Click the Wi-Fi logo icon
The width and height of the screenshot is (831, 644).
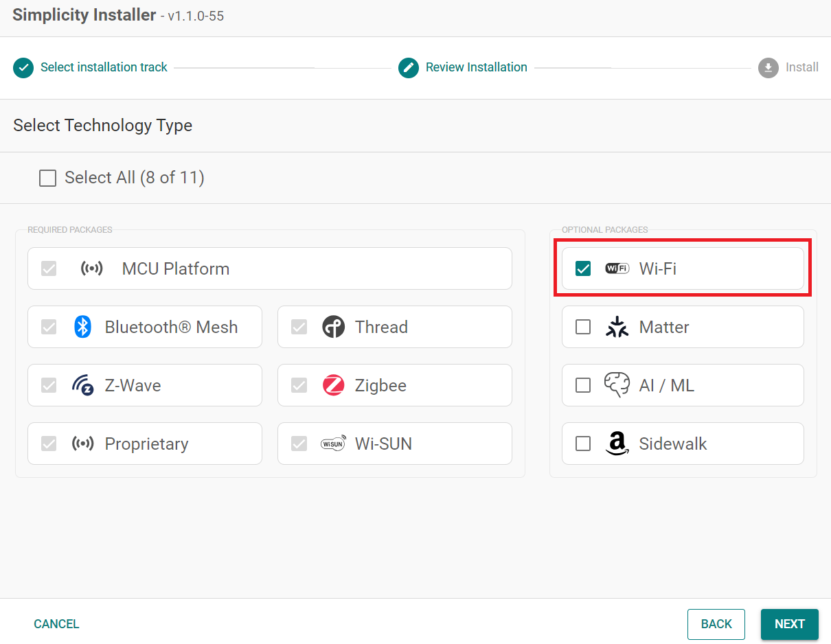pyautogui.click(x=617, y=268)
